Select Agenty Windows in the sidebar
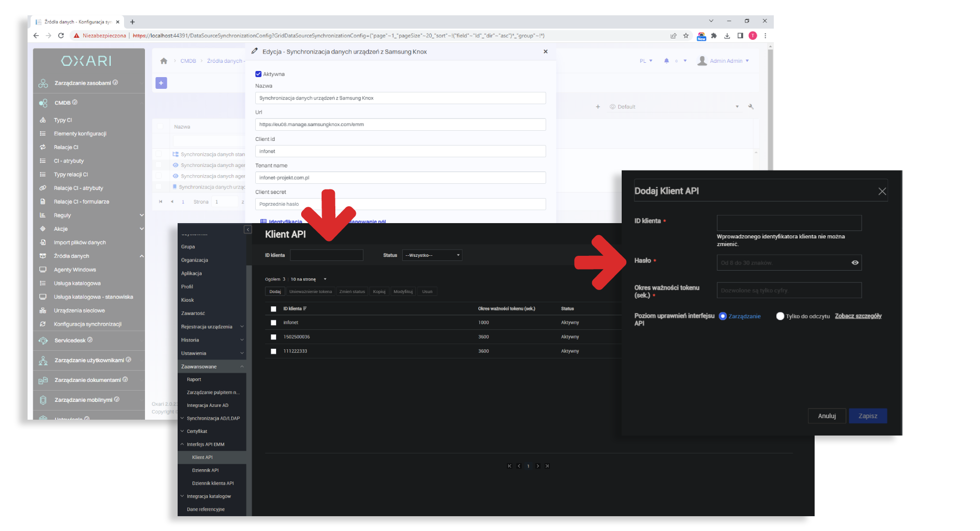980x531 pixels. click(75, 270)
